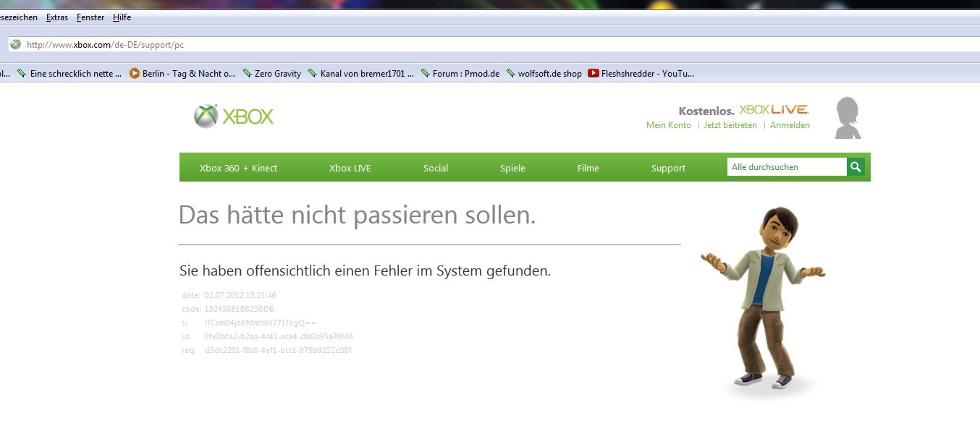Click the Jetzt beitreten link

730,125
